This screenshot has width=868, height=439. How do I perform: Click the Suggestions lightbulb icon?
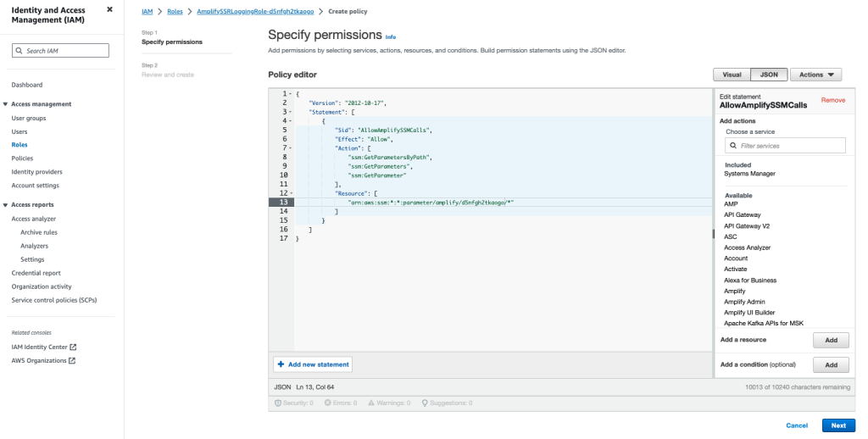click(x=425, y=403)
